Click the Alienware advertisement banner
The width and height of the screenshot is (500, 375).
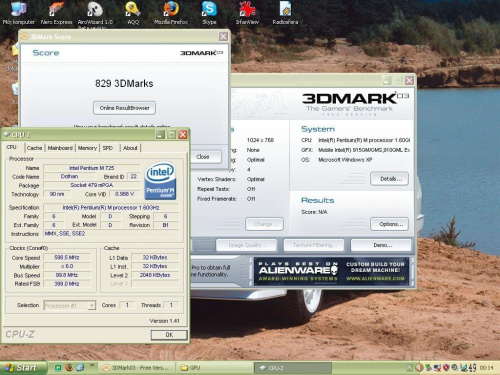(x=331, y=272)
